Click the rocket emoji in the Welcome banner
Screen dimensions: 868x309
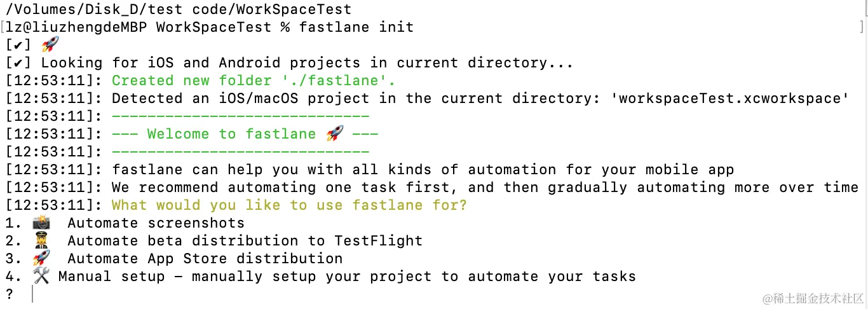coord(334,134)
